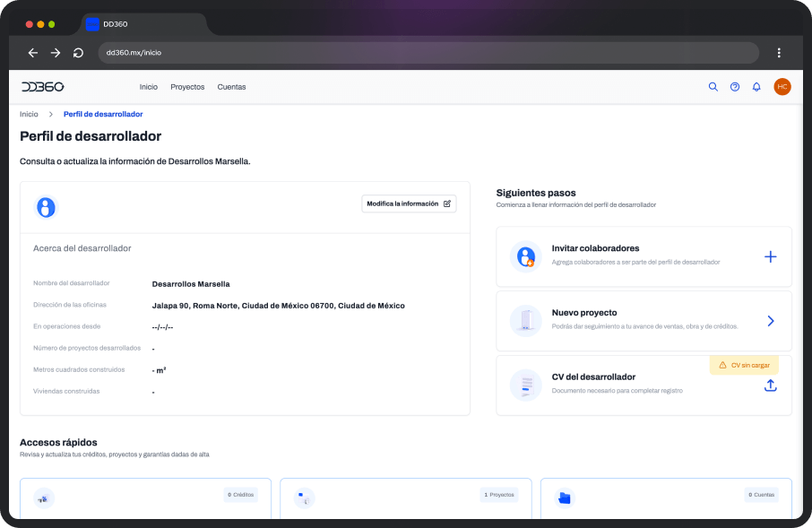Image resolution: width=812 pixels, height=528 pixels.
Task: Open the notifications bell
Action: tap(756, 87)
